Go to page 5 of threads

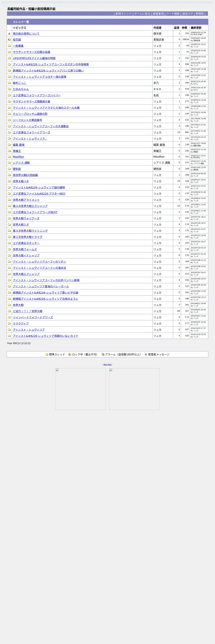point(29,343)
